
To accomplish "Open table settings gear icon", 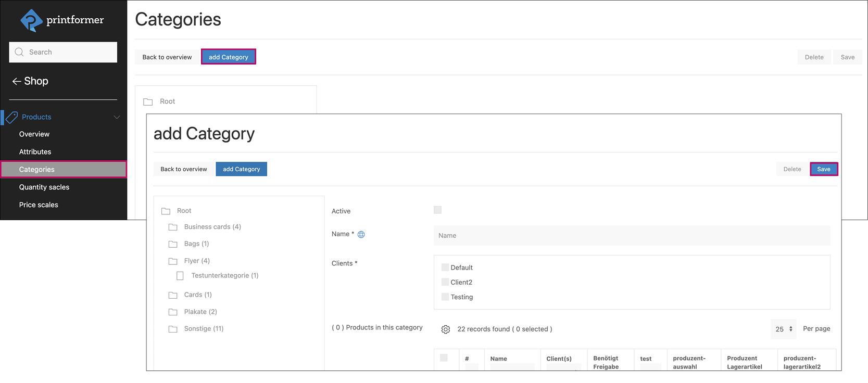I will 446,329.
